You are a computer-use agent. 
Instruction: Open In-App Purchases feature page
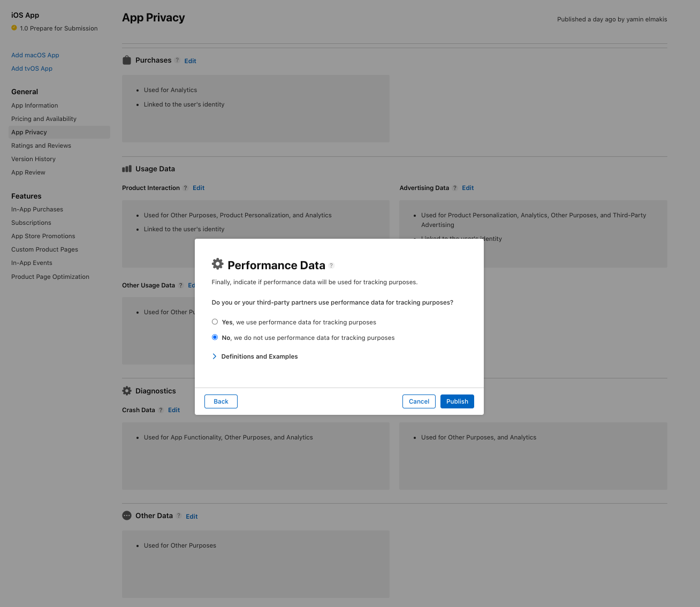37,209
